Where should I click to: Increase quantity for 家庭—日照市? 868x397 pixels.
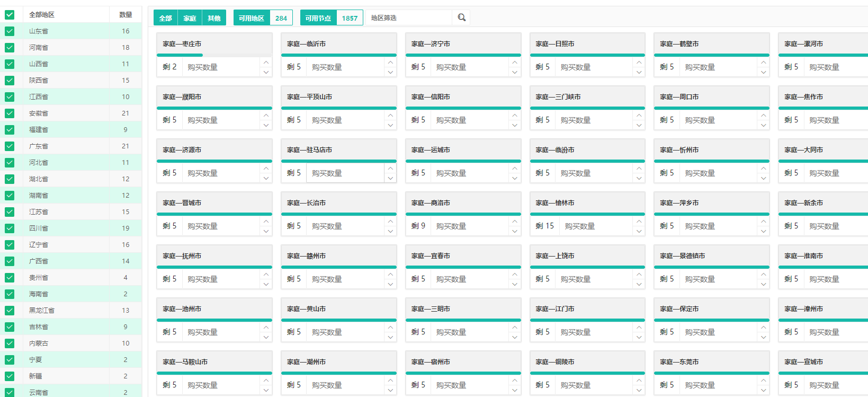coord(639,62)
